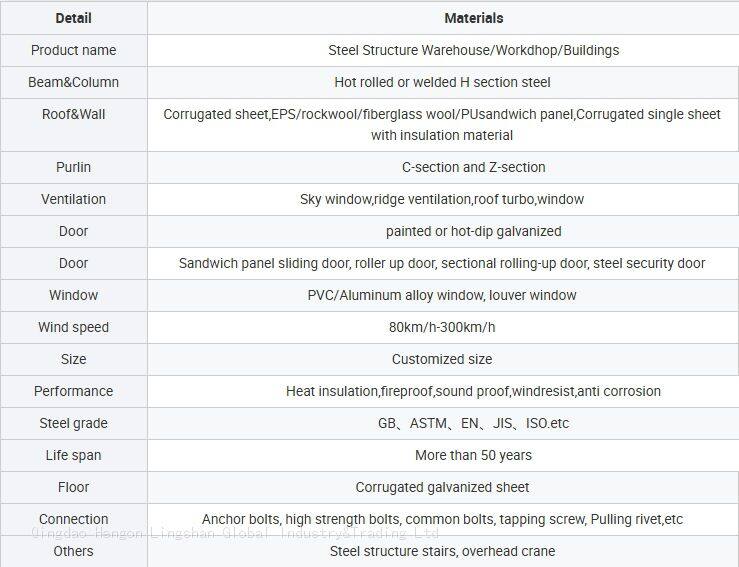This screenshot has width=739, height=567.
Task: Select "Steel structure stairs, overhead crane" cell
Action: [442, 551]
